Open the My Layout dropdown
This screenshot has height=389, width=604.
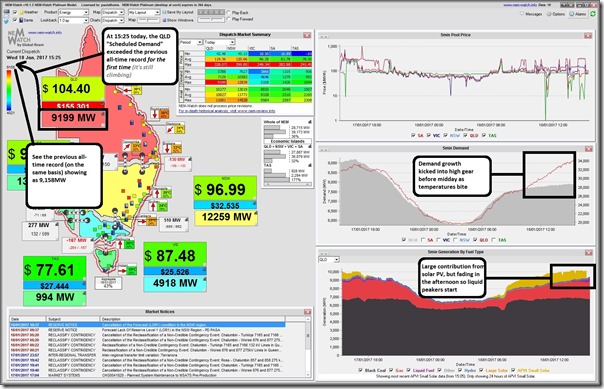[x=144, y=12]
